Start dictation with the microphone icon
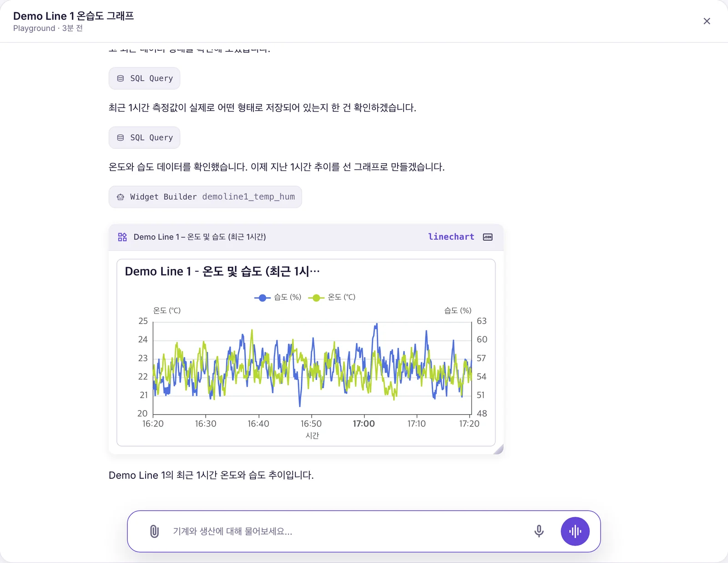This screenshot has height=563, width=728. click(539, 531)
